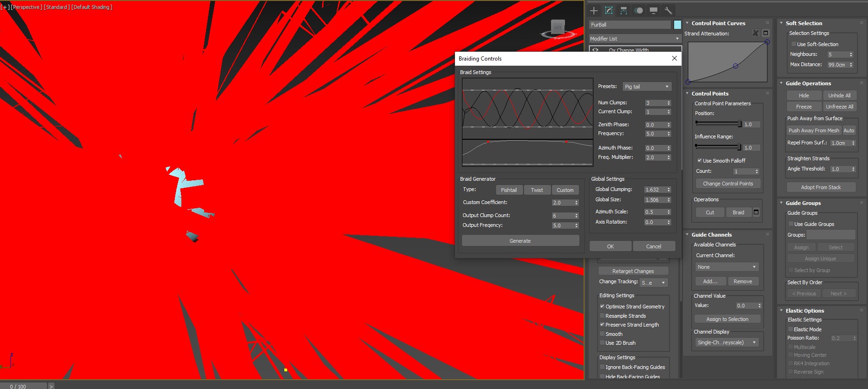Image resolution: width=868 pixels, height=389 pixels.
Task: Click the ViewCube in the viewport
Action: pyautogui.click(x=558, y=28)
